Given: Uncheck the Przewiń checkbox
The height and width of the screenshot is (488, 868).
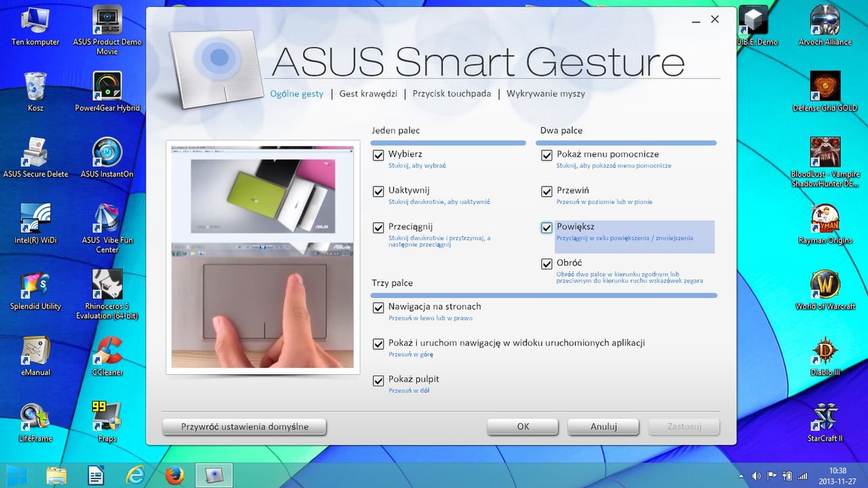Looking at the screenshot, I should 547,192.
